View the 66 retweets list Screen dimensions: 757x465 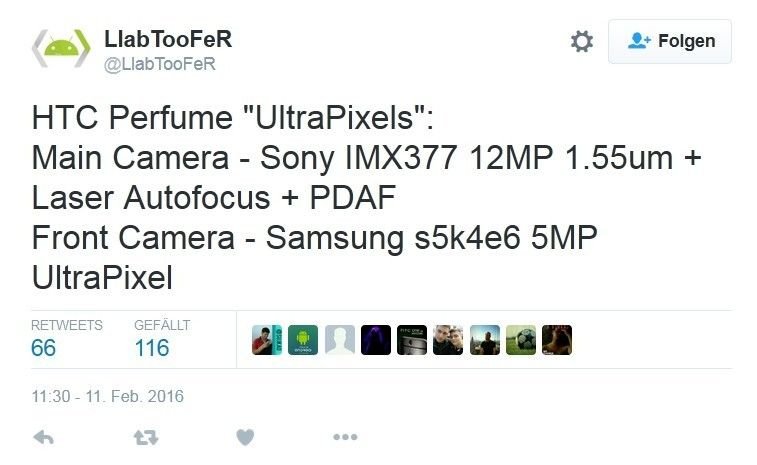click(67, 339)
